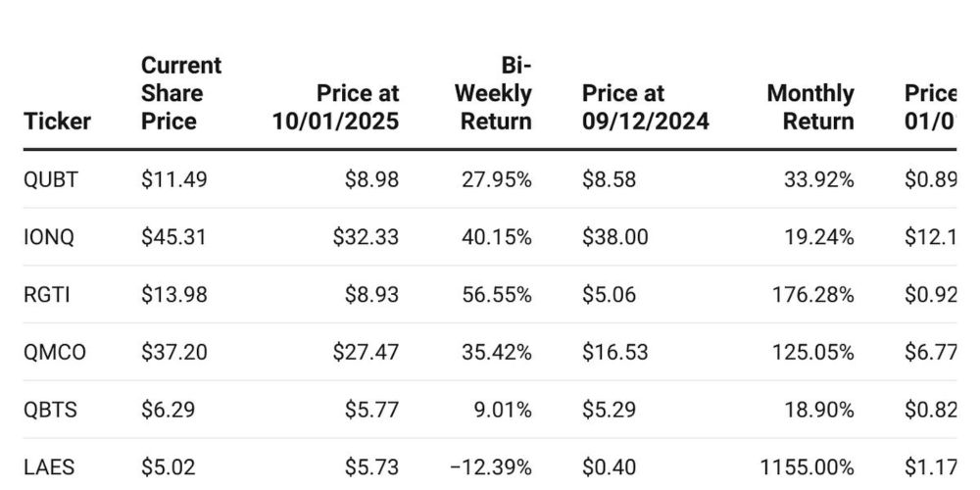Click QUBT's $11.49 current share price
980x490 pixels.
pos(173,179)
